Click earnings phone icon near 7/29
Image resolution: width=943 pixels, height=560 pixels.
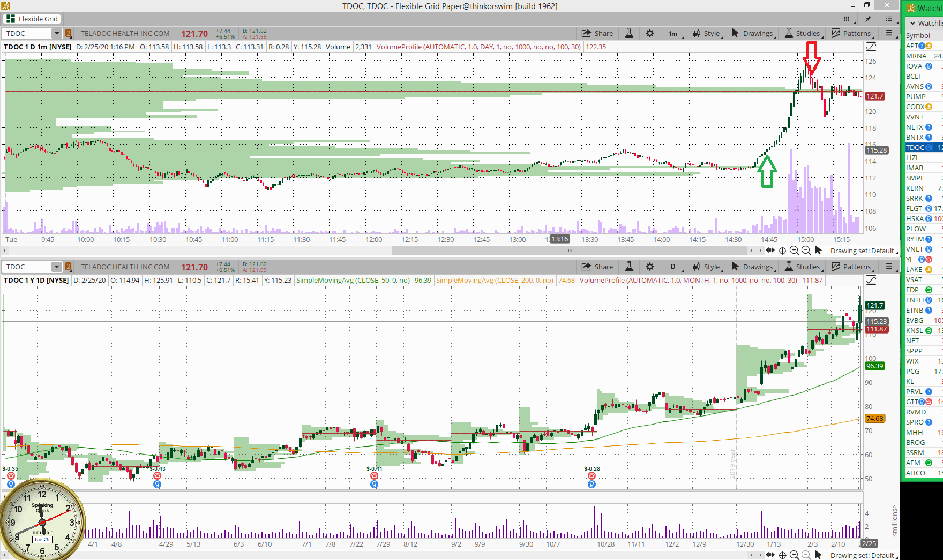(374, 475)
